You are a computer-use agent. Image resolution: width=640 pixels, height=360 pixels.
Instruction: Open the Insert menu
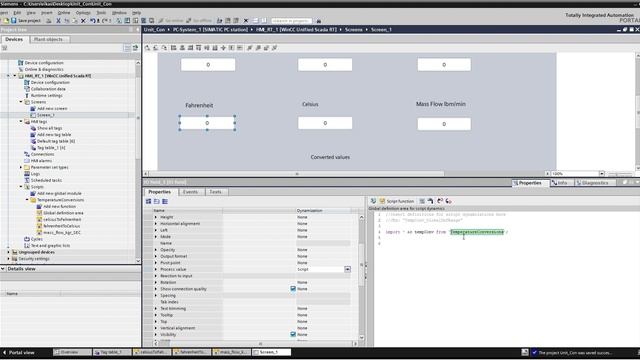click(47, 13)
